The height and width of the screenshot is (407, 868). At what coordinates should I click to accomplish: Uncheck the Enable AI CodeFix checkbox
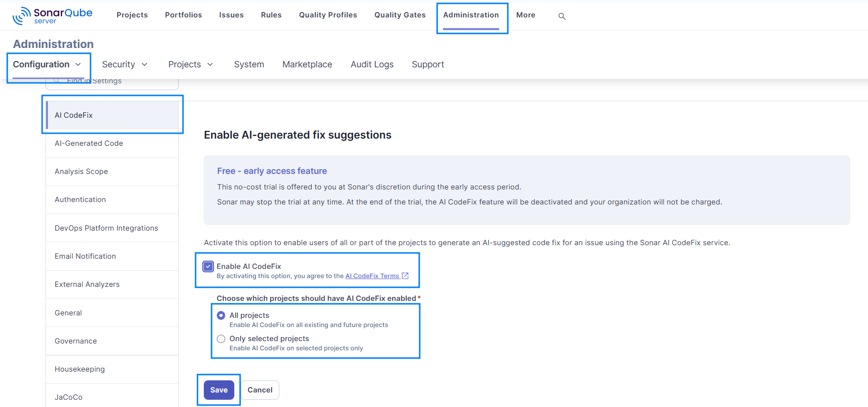tap(208, 266)
